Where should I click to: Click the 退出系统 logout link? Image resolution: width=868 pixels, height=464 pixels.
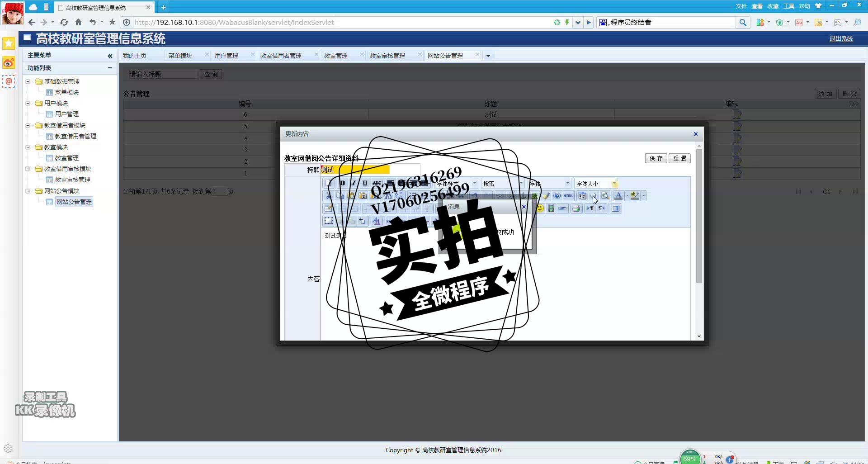tap(841, 39)
